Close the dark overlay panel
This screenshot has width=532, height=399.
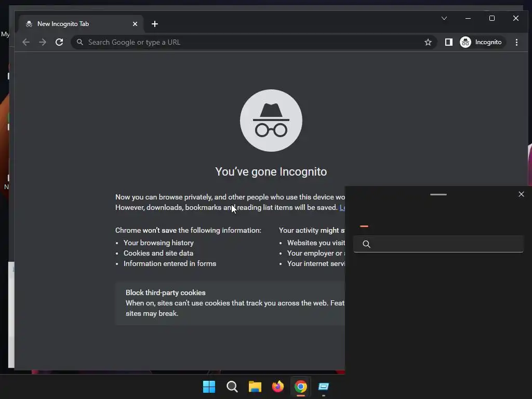click(521, 194)
